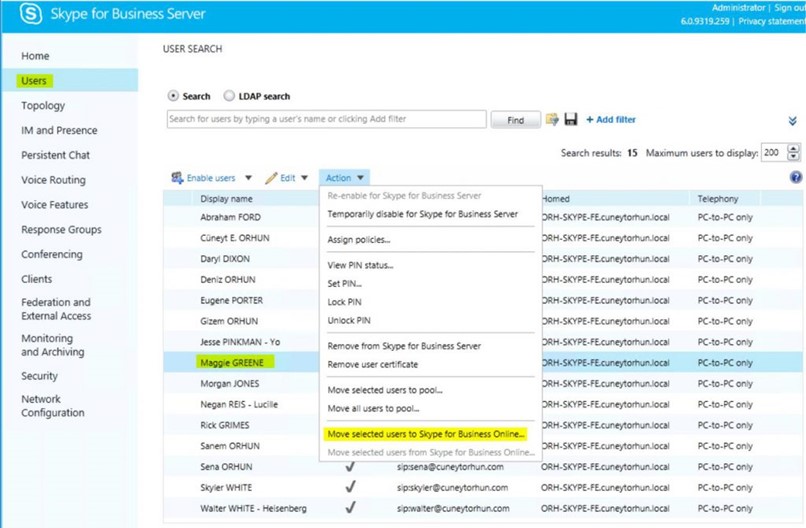Viewport: 806px width, 528px height.
Task: Click the maximum users value field
Action: (x=774, y=153)
